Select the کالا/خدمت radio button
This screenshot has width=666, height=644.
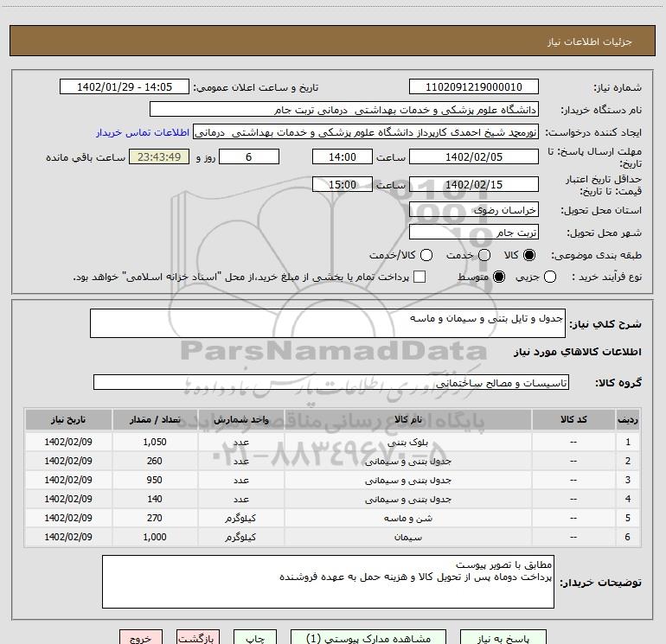(x=426, y=255)
